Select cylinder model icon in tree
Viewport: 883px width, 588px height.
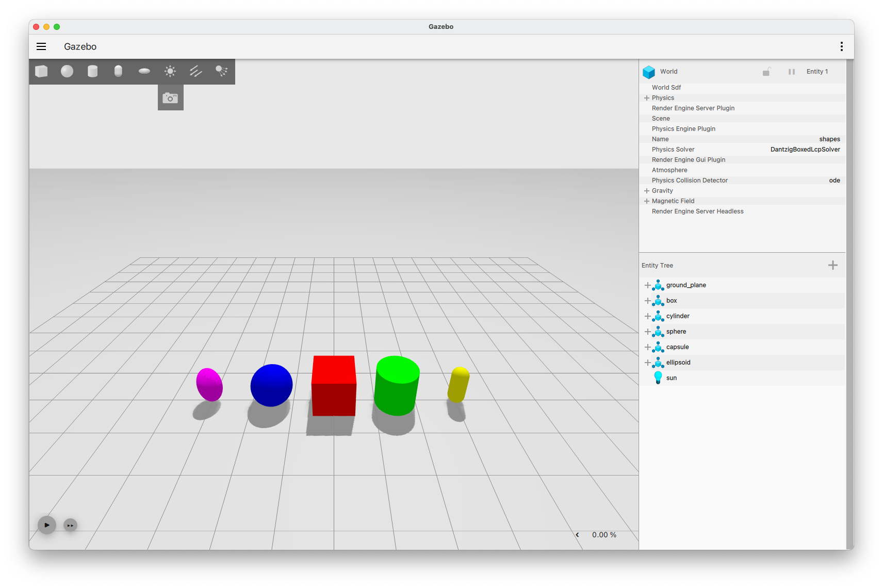click(658, 316)
